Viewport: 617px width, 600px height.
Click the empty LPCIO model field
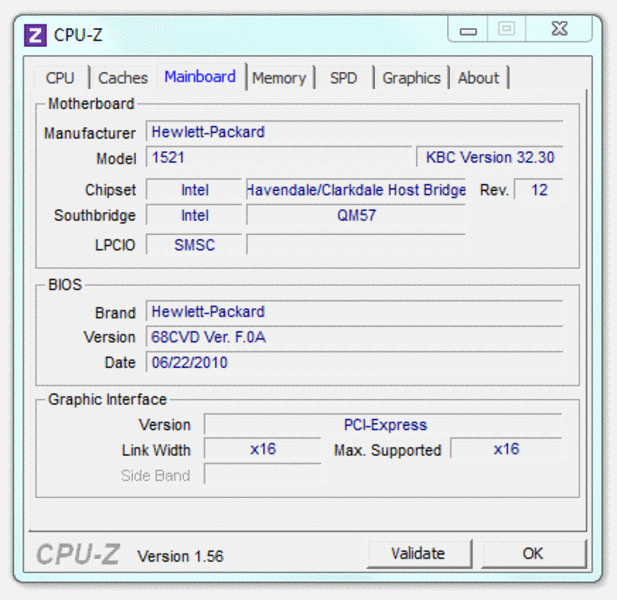(x=356, y=245)
